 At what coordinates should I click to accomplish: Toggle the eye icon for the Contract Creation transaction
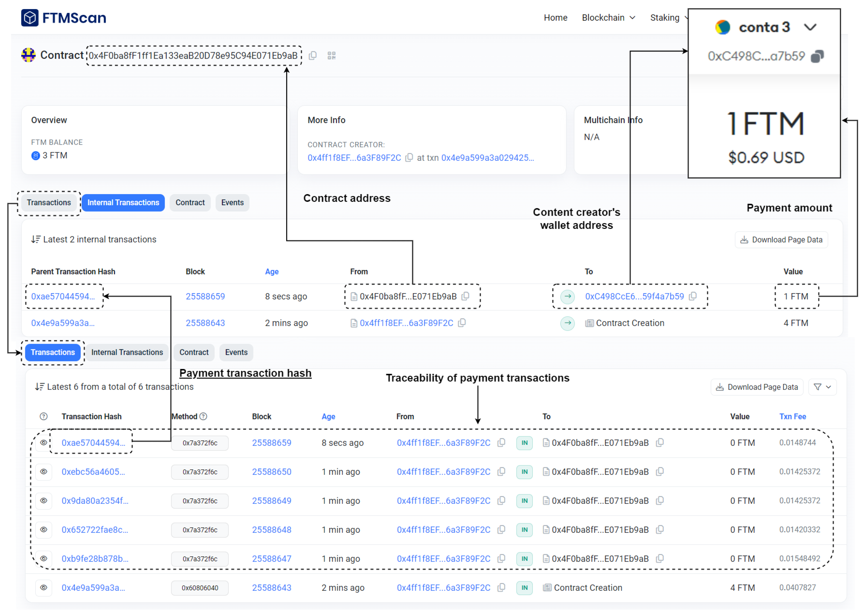44,587
